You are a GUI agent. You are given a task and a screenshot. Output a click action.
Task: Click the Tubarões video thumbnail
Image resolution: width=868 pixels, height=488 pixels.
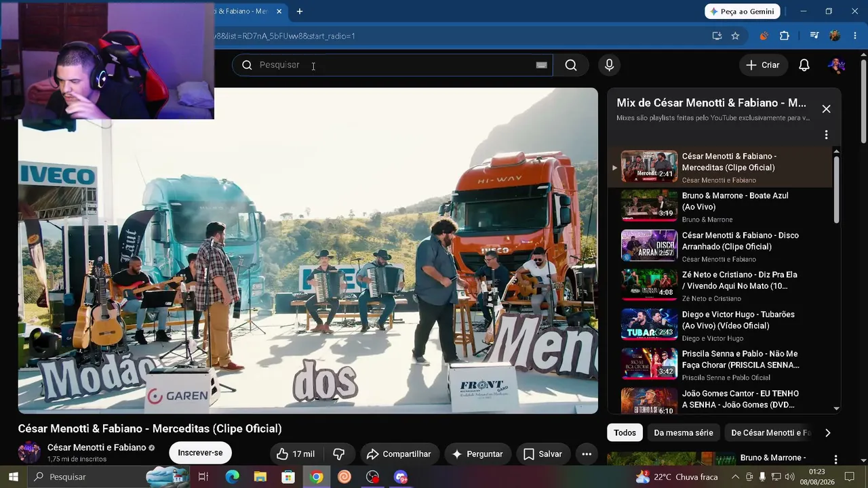pyautogui.click(x=649, y=325)
